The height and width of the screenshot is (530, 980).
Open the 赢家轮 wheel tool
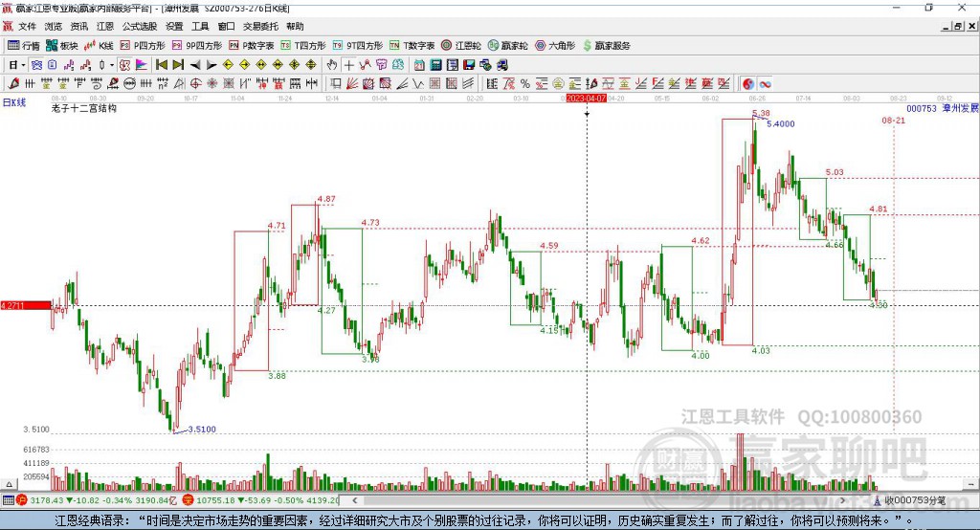(x=508, y=46)
